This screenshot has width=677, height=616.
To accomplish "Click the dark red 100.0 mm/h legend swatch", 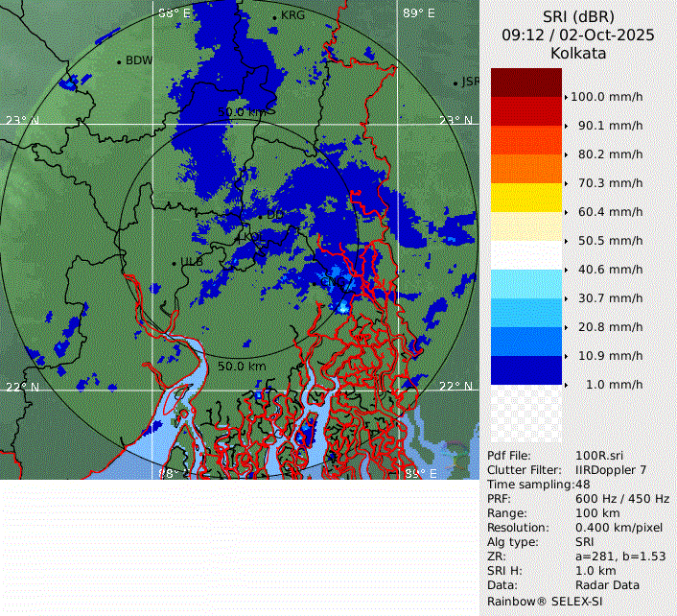I will click(525, 83).
